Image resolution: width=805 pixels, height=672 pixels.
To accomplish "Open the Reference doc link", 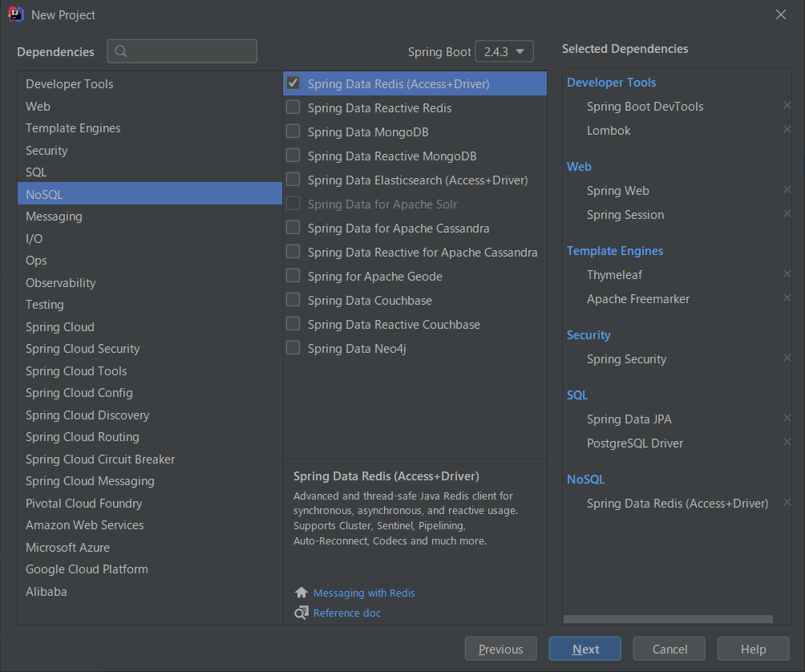I will 347,613.
